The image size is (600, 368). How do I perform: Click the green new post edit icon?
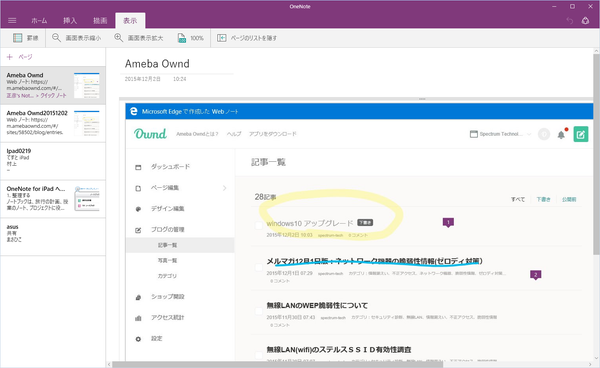[580, 134]
